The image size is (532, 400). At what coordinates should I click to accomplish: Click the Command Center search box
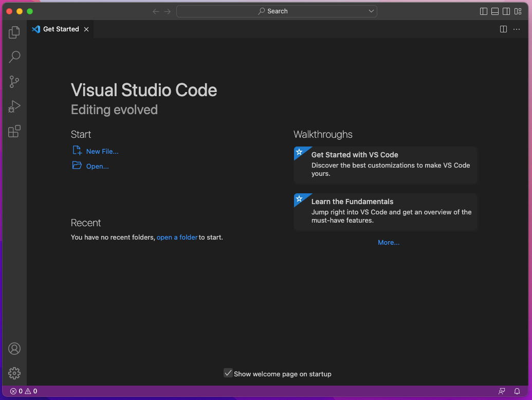pos(277,11)
